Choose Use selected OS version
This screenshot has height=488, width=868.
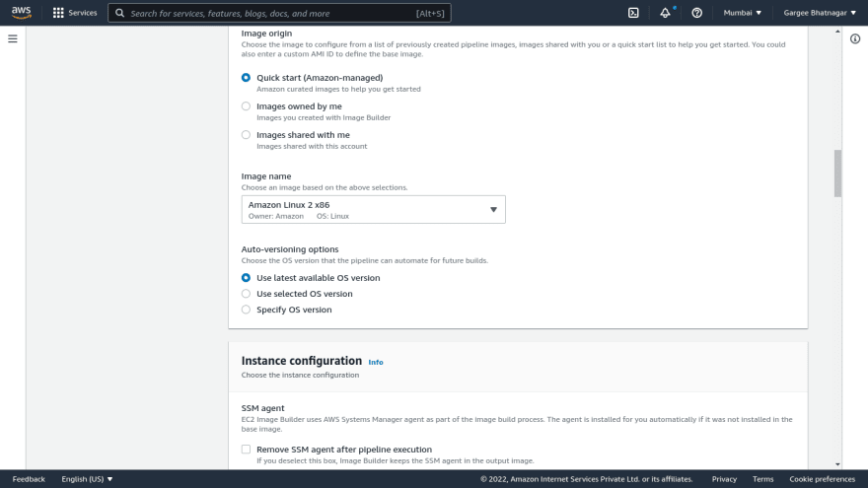point(246,294)
